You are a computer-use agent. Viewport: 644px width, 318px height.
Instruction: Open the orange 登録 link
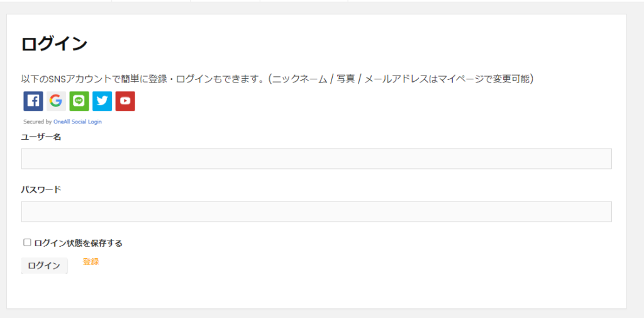(91, 262)
